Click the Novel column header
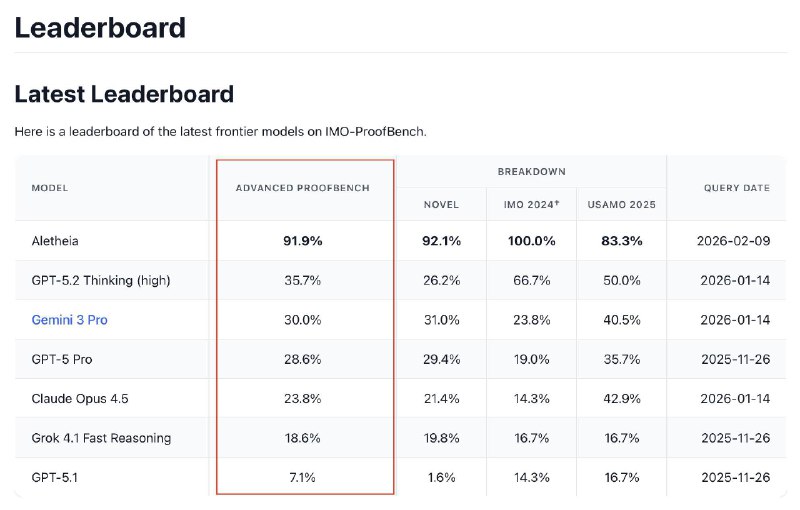 (441, 205)
